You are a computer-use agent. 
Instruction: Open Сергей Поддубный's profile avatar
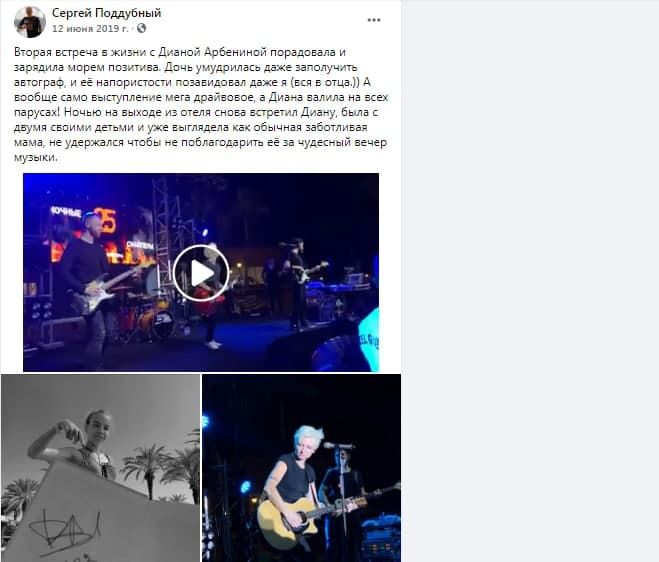click(30, 21)
